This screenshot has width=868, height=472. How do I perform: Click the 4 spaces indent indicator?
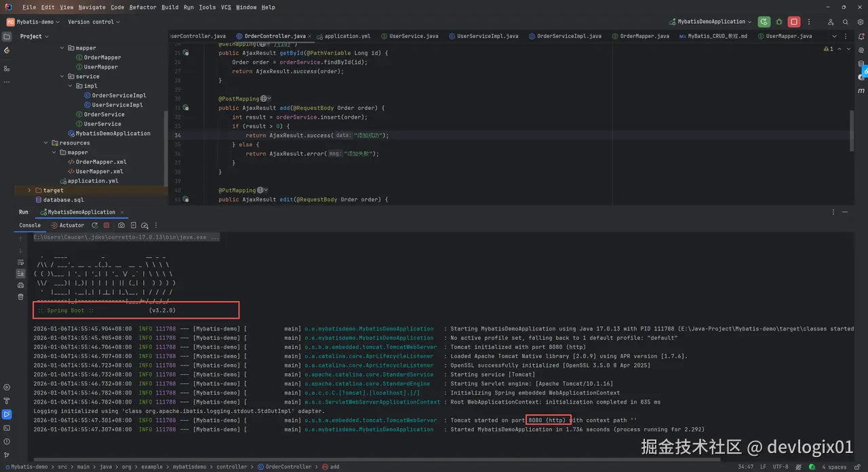click(x=833, y=467)
